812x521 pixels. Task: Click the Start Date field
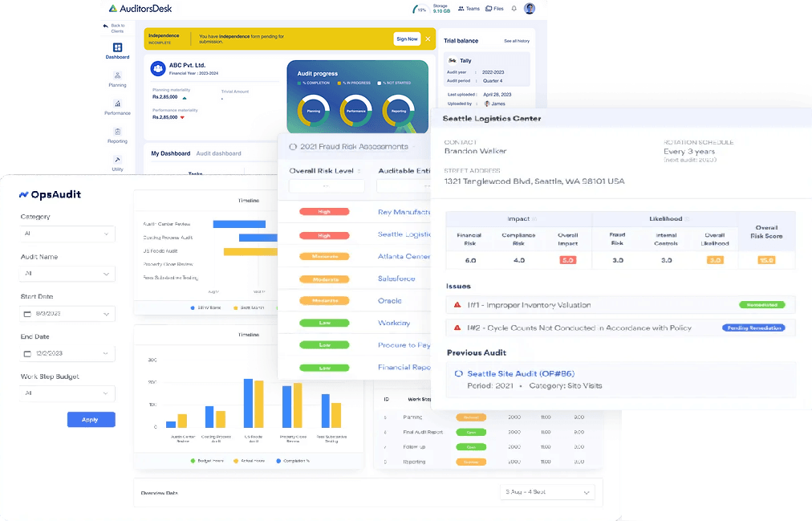pos(67,314)
